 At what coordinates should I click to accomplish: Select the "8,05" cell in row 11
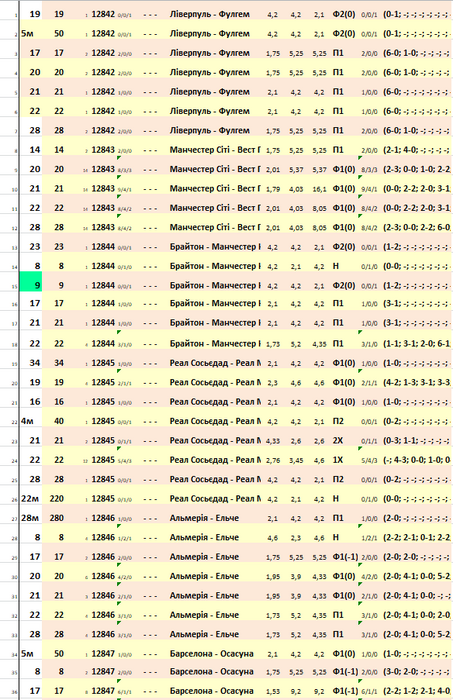tap(320, 208)
